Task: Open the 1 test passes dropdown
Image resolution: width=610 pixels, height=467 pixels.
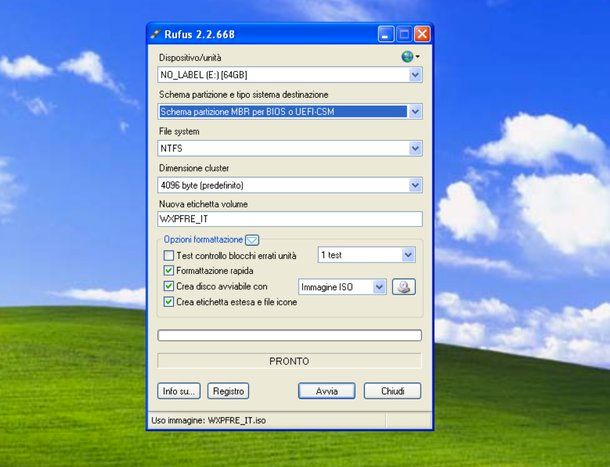Action: click(408, 255)
